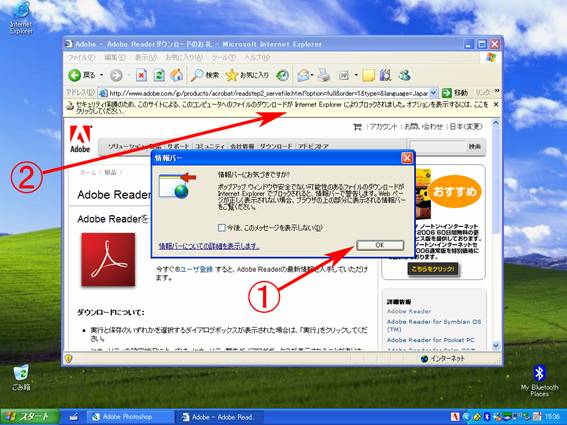567x425 pixels.
Task: Open the Windows Start button
Action: click(29, 417)
